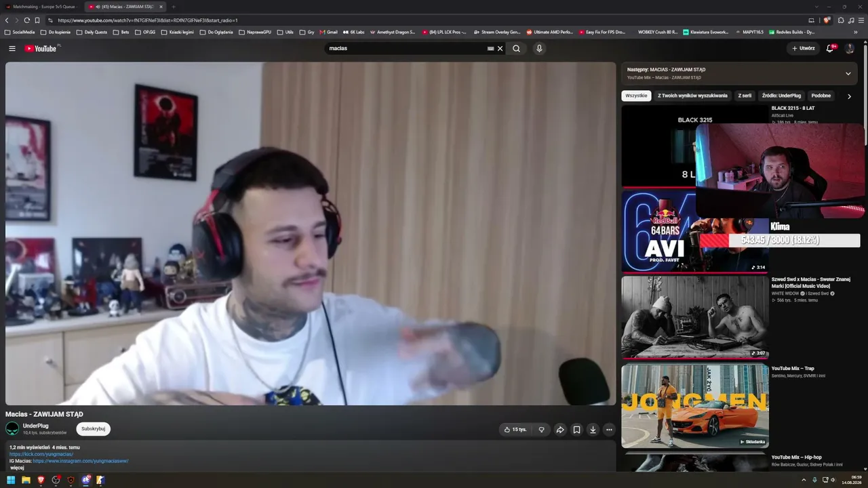Expand the description with 'więcej'

(17, 468)
